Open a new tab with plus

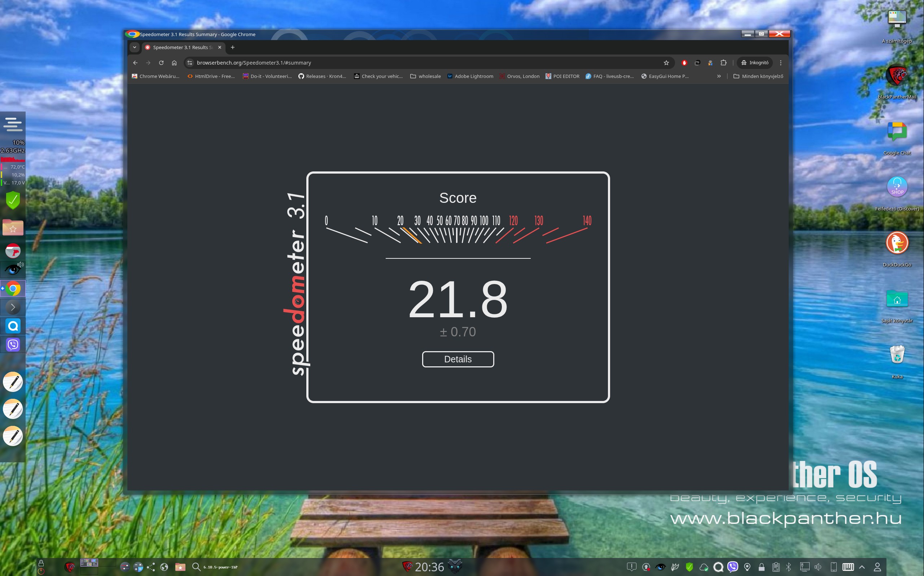(x=233, y=47)
